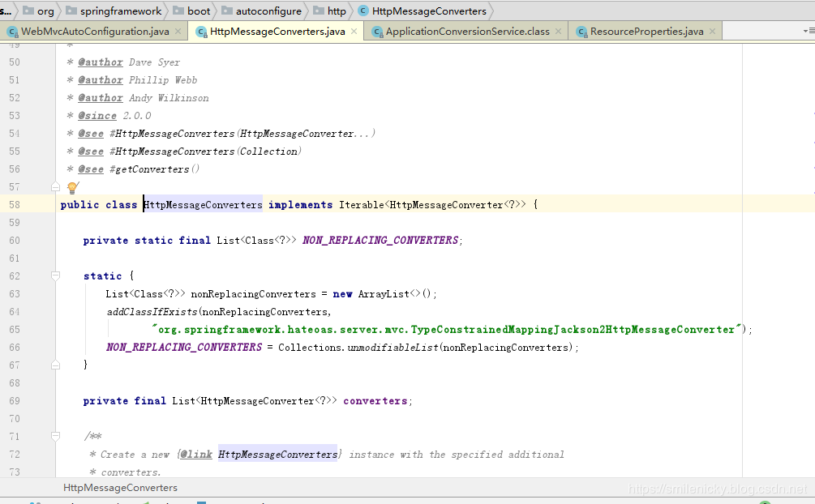The image size is (815, 504).
Task: Collapse the Javadoc comment at line 71
Action: [x=56, y=437]
